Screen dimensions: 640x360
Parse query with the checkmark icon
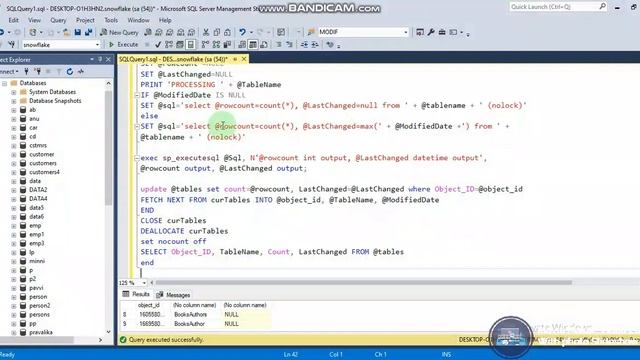pos(158,44)
